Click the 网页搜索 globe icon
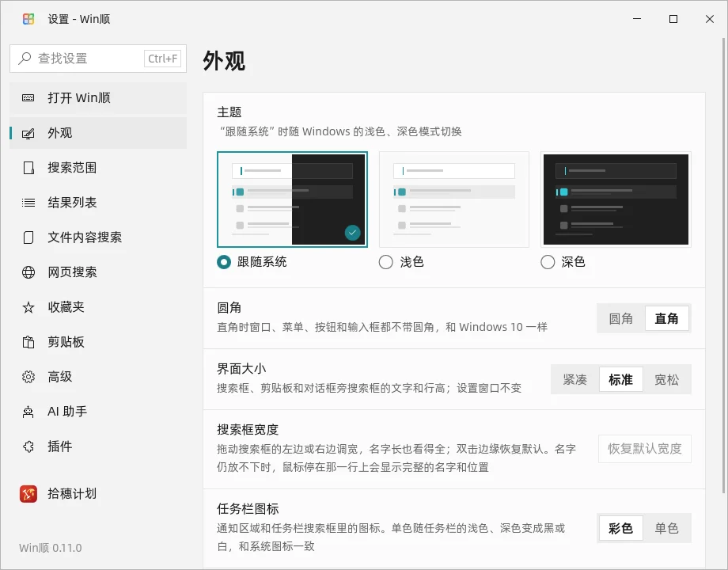The height and width of the screenshot is (570, 728). click(28, 272)
